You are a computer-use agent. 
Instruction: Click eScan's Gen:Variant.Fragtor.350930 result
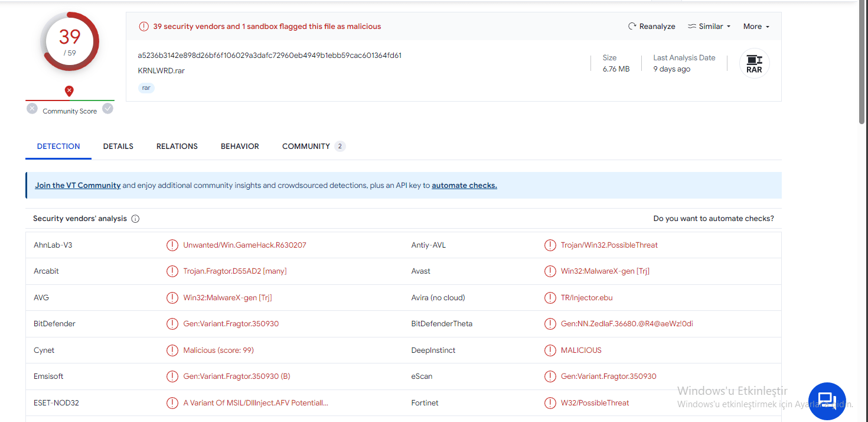tap(609, 376)
